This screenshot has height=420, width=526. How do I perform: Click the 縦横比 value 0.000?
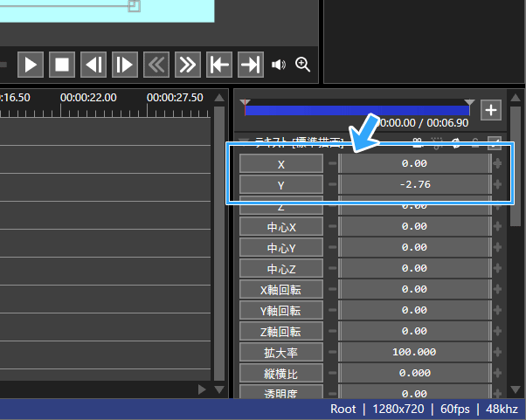[415, 373]
